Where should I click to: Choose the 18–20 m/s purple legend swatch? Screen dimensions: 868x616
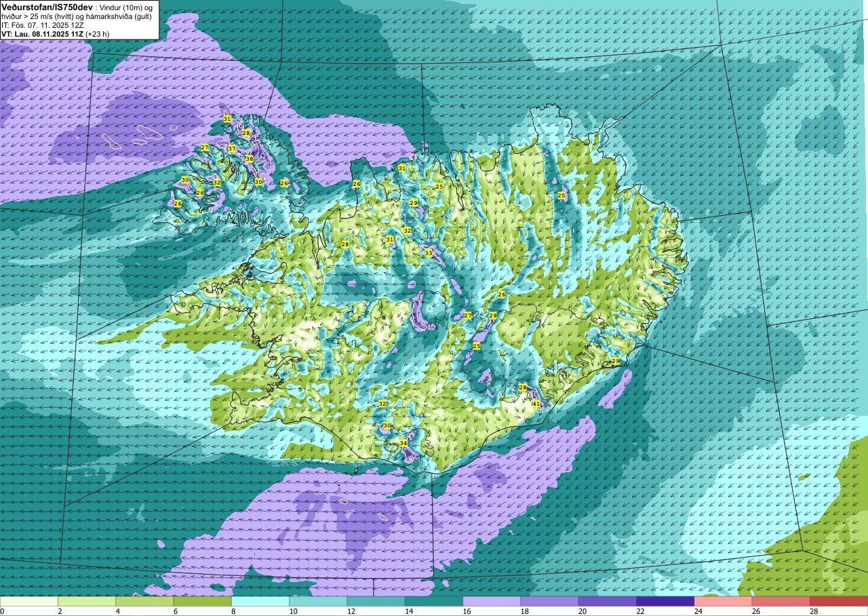549,601
